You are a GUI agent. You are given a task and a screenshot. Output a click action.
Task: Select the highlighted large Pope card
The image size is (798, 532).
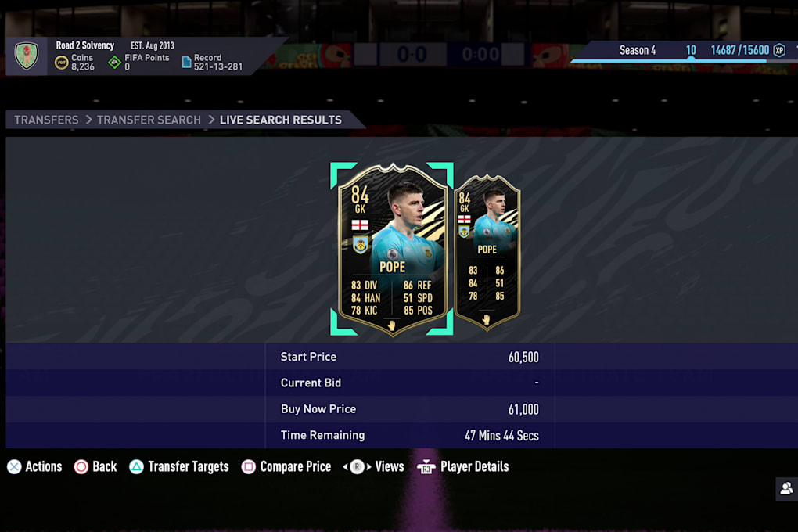pos(392,249)
